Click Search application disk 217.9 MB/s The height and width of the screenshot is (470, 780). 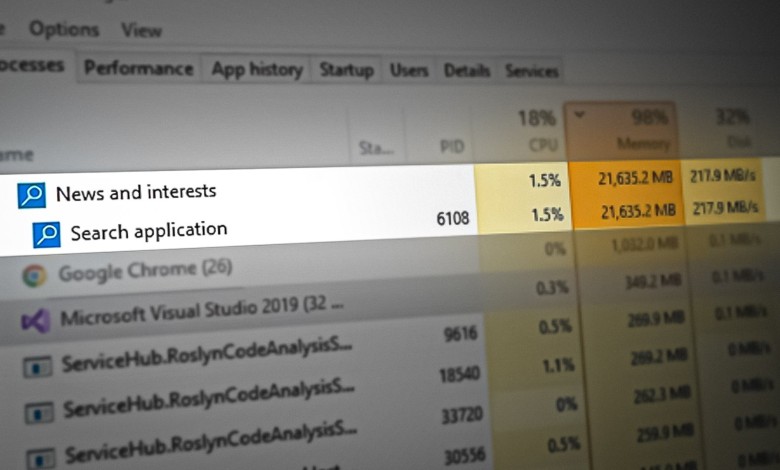[725, 207]
